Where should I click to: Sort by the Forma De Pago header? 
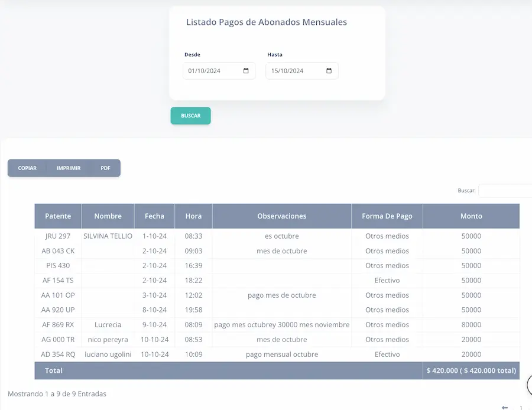[387, 216]
